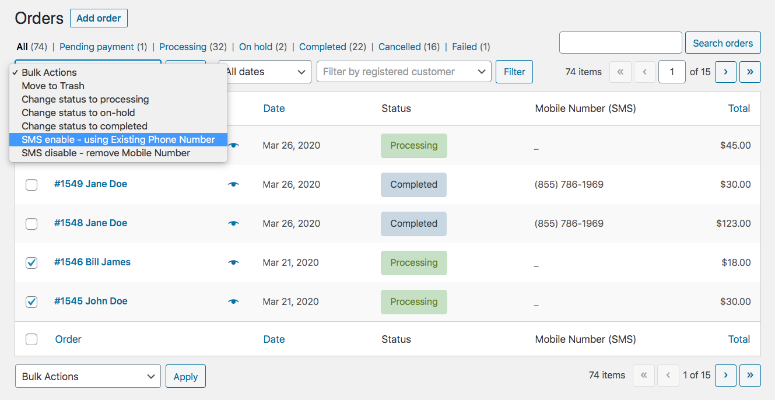Sort by Date in table footer
Image resolution: width=775 pixels, height=400 pixels.
(274, 339)
